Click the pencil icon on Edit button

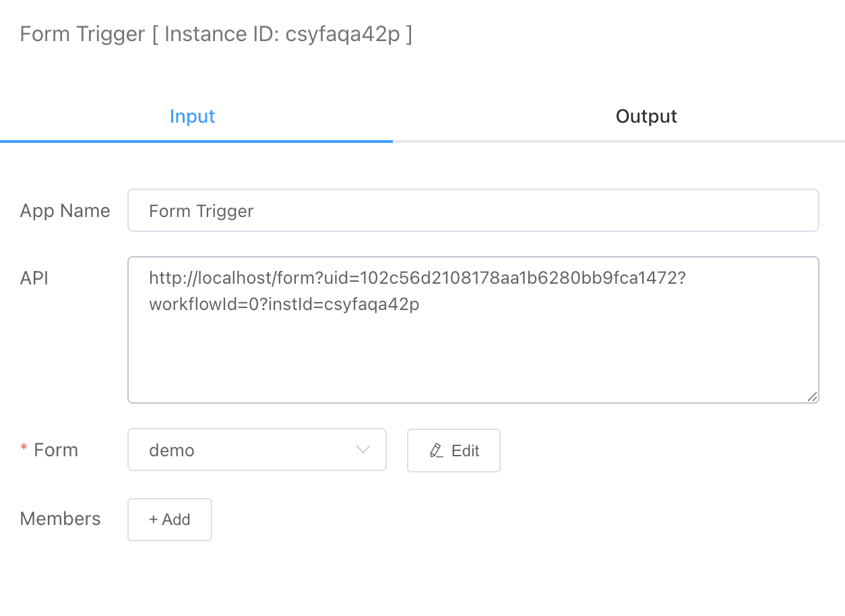click(x=436, y=451)
